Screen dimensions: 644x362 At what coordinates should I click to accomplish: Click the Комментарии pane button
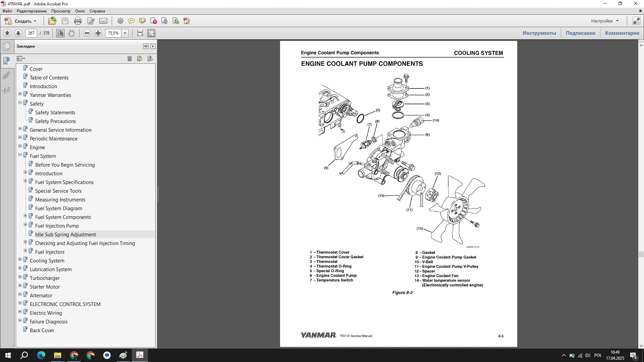(x=622, y=33)
